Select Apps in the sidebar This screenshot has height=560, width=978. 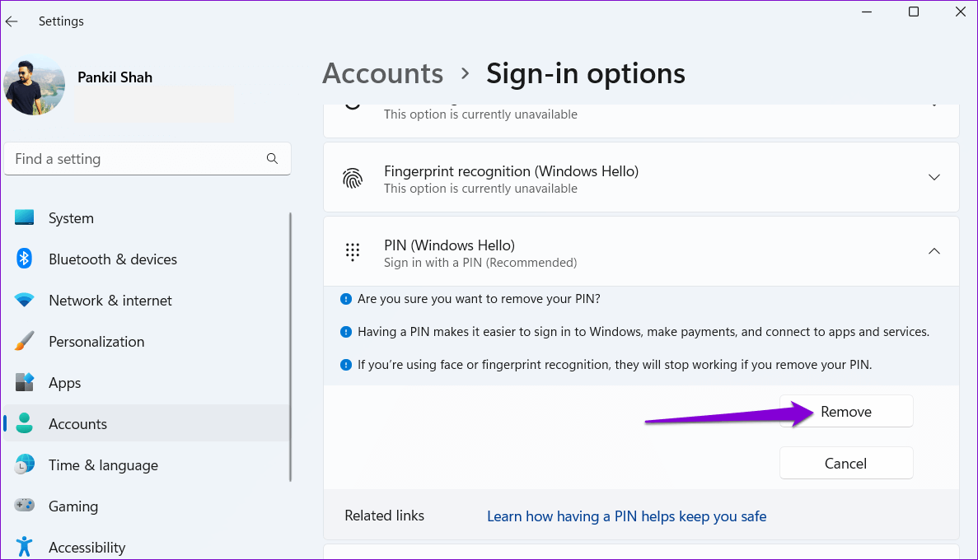147,383
